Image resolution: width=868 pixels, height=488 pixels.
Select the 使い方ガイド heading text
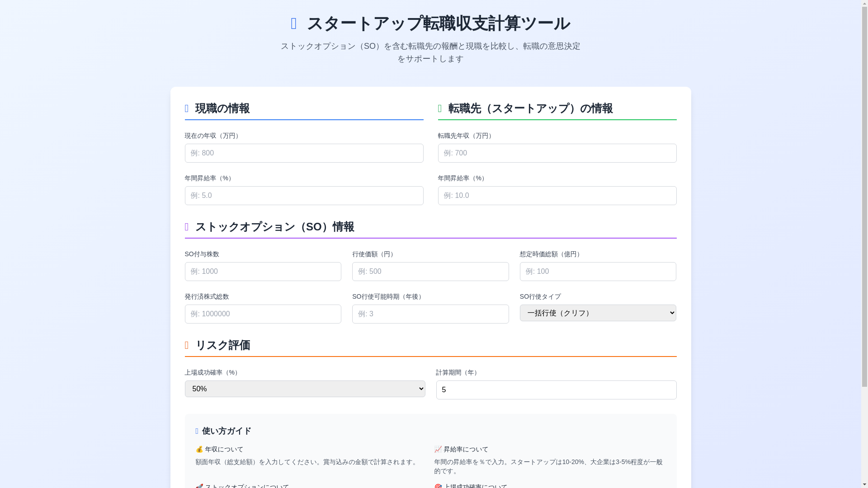[x=226, y=431]
